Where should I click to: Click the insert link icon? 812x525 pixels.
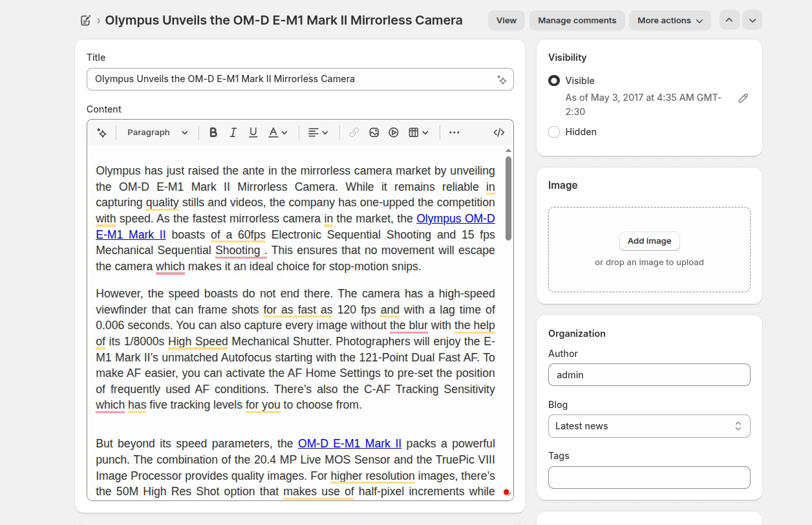click(x=354, y=133)
